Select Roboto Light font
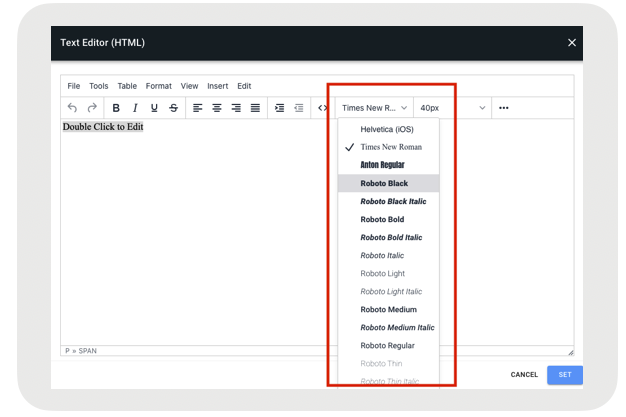626x417 pixels. click(x=388, y=273)
